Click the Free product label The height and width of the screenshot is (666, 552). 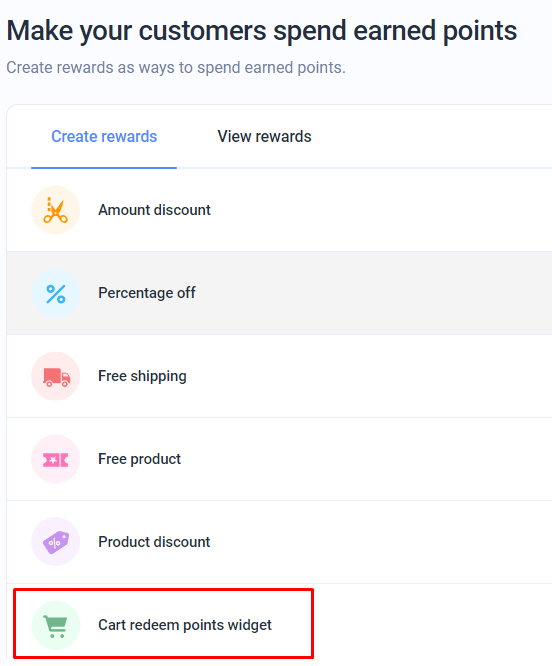[139, 459]
